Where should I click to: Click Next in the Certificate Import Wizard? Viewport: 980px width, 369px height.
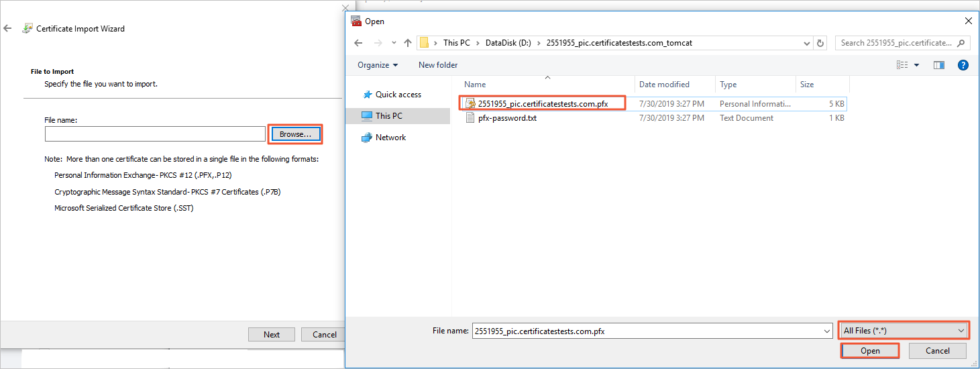point(272,334)
